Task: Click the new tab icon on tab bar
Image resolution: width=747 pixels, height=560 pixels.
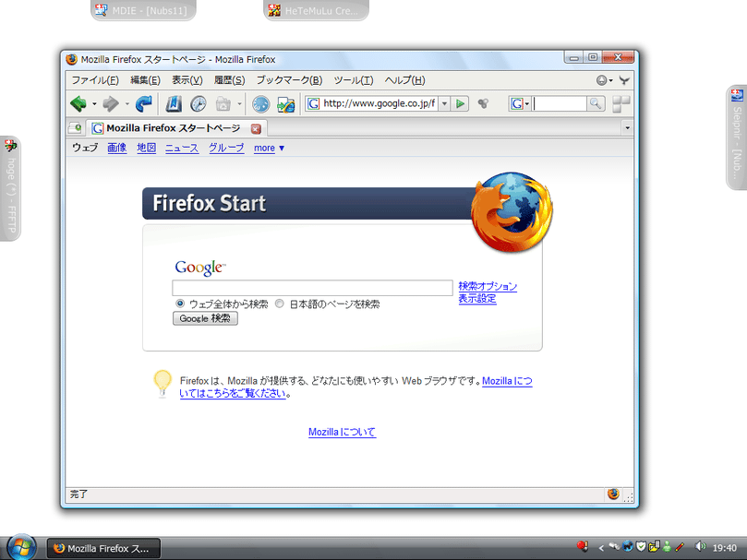Action: [x=76, y=127]
